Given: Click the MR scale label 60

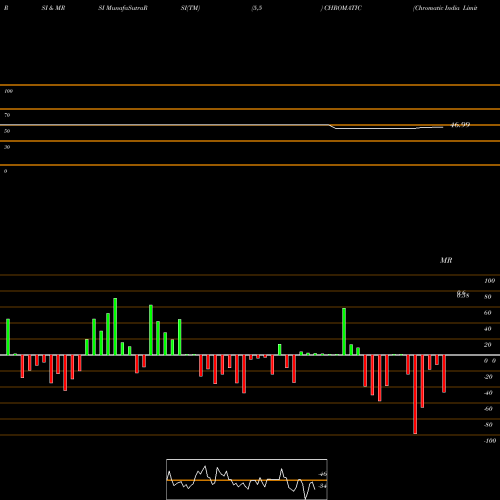Looking at the screenshot, I should (x=488, y=313).
